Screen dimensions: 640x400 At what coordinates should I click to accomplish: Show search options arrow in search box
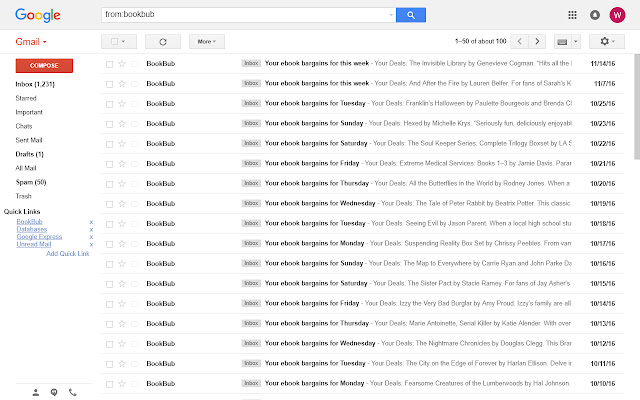click(x=391, y=15)
